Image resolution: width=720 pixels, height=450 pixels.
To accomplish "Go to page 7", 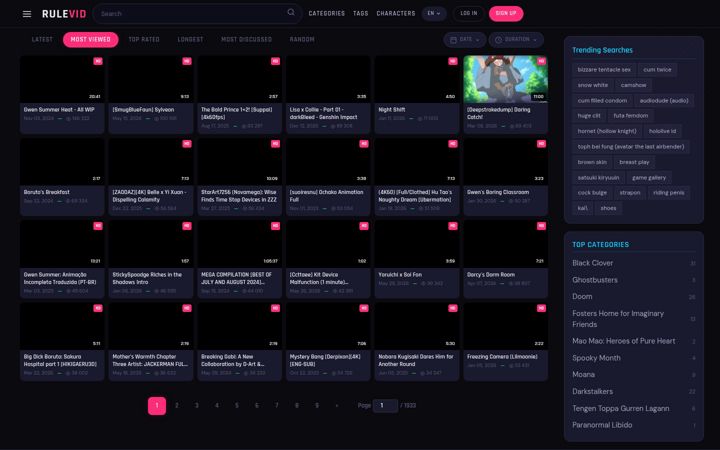I will point(276,405).
